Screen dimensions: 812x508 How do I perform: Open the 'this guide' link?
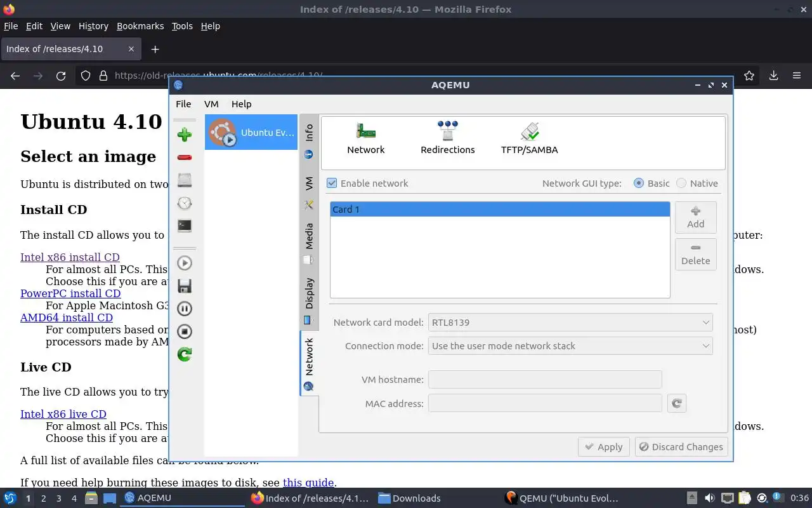coord(308,483)
